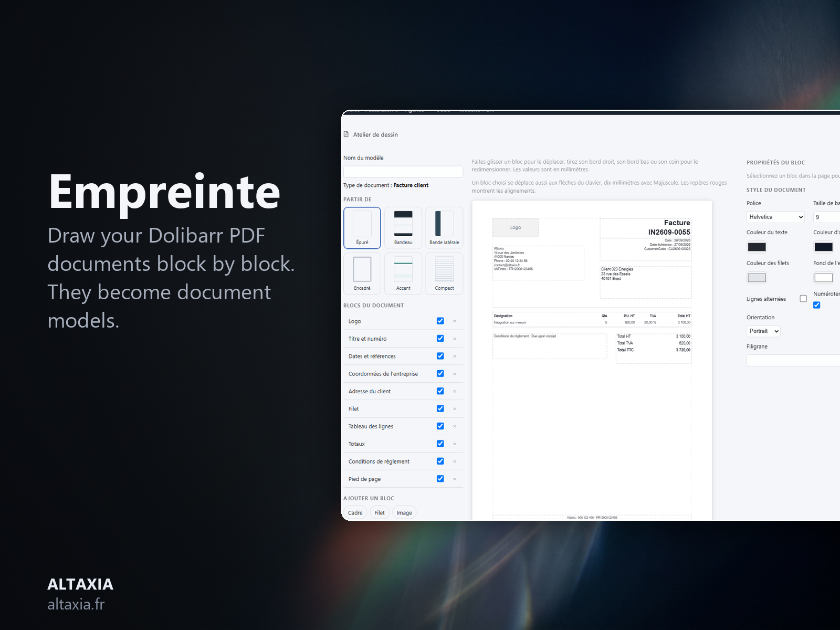Remove the Adresse du client block
The height and width of the screenshot is (630, 840).
(455, 391)
